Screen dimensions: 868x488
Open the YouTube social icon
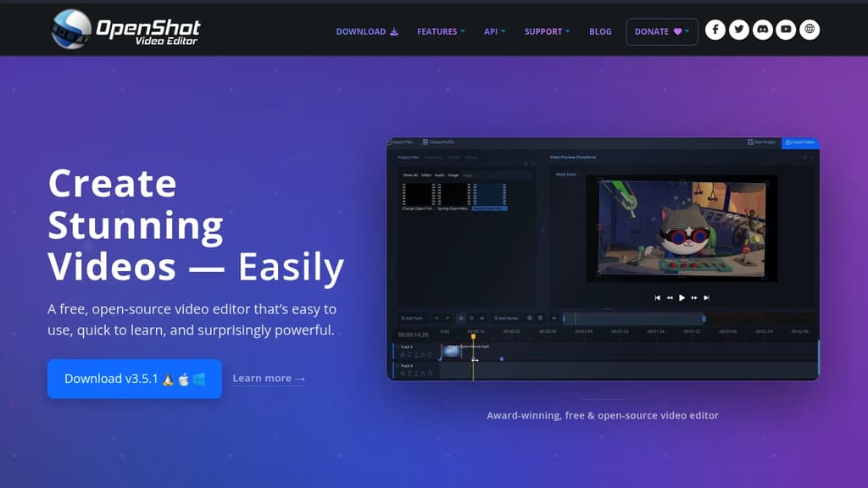coord(786,30)
